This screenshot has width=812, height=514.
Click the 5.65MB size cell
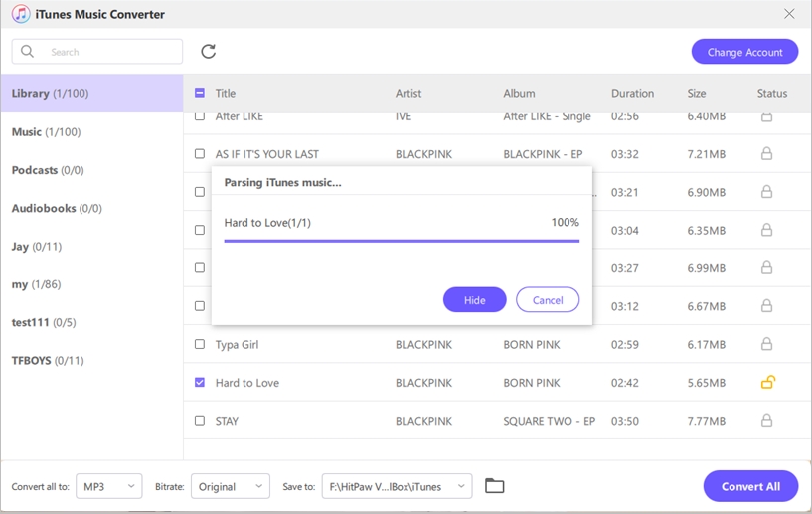[x=706, y=383]
